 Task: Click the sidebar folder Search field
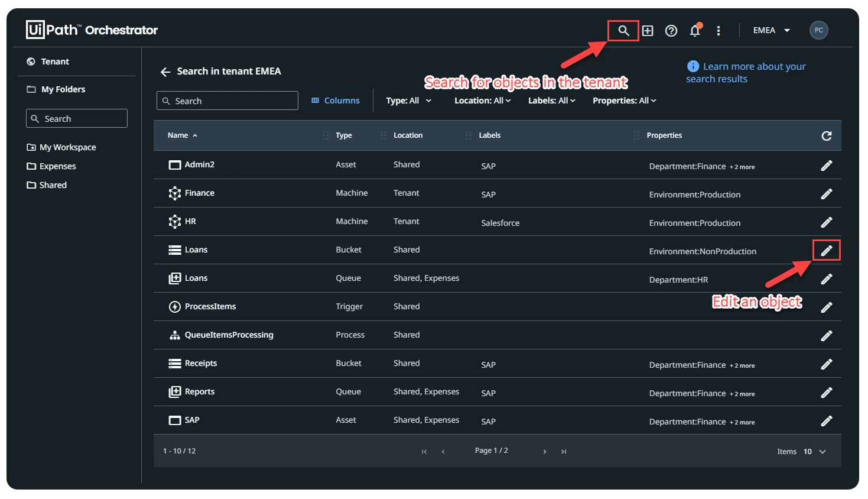pyautogui.click(x=77, y=119)
